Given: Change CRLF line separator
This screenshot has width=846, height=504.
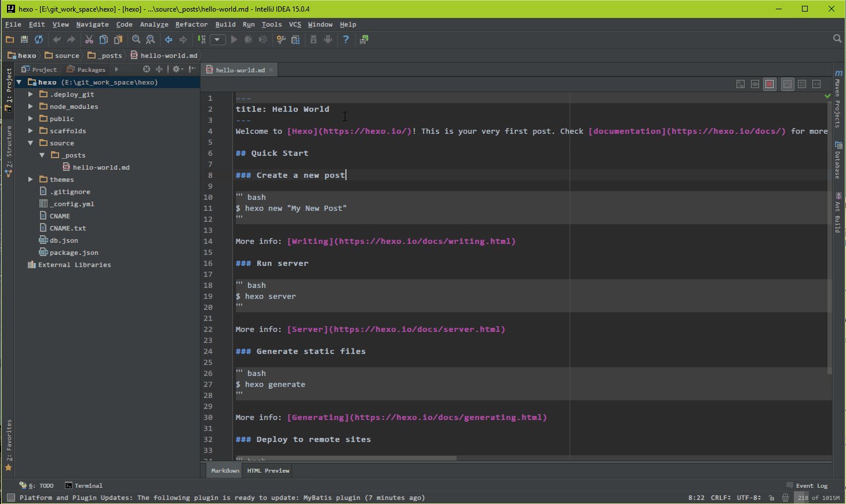Looking at the screenshot, I should (x=720, y=498).
